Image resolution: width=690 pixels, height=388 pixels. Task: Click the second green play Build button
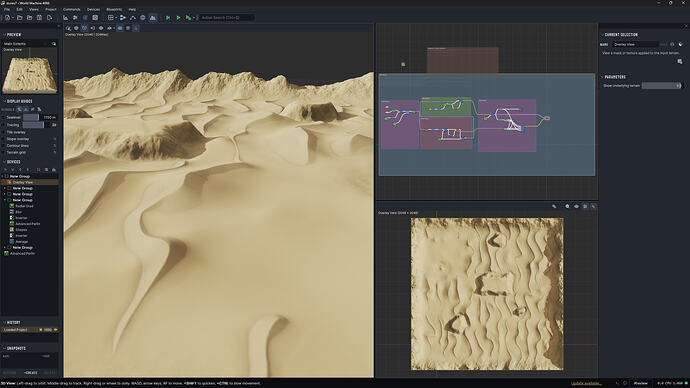pyautogui.click(x=178, y=18)
